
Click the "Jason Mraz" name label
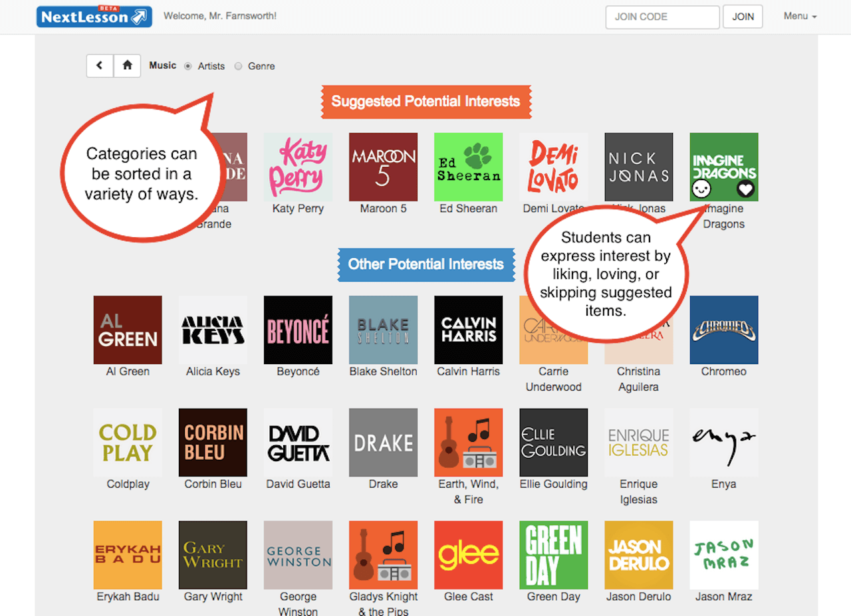[723, 597]
